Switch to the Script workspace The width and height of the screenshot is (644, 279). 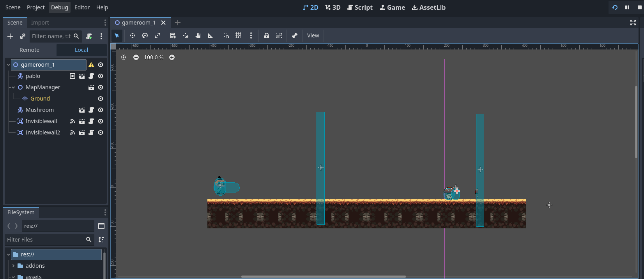pyautogui.click(x=360, y=7)
